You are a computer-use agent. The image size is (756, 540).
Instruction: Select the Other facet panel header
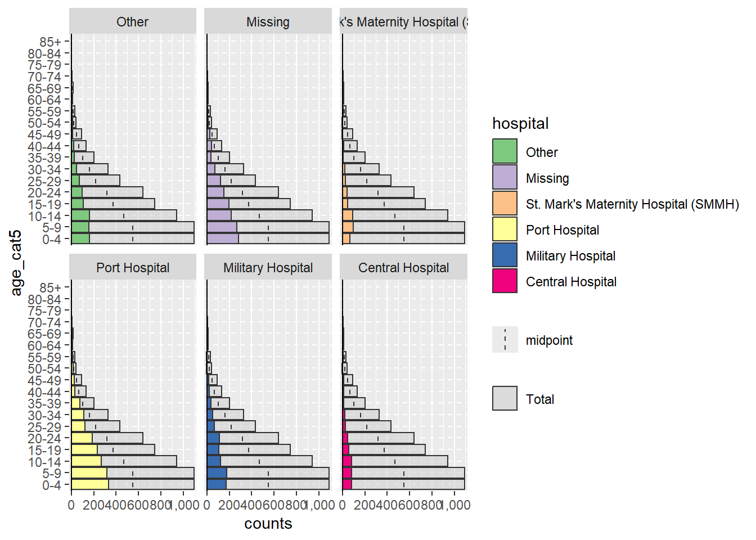(x=133, y=21)
